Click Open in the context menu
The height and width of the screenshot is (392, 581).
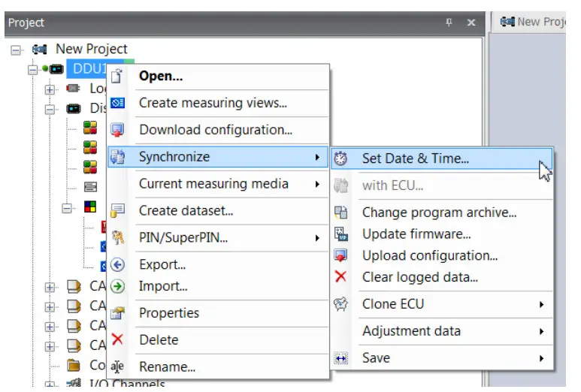pyautogui.click(x=160, y=76)
